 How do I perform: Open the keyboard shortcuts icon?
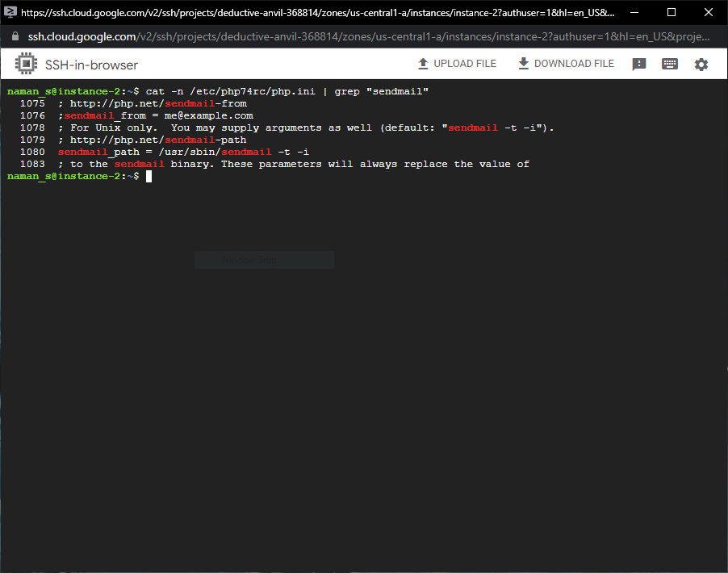pos(670,64)
